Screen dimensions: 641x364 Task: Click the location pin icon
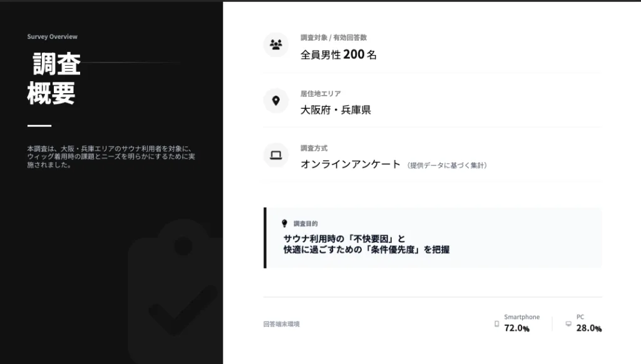[x=276, y=101]
